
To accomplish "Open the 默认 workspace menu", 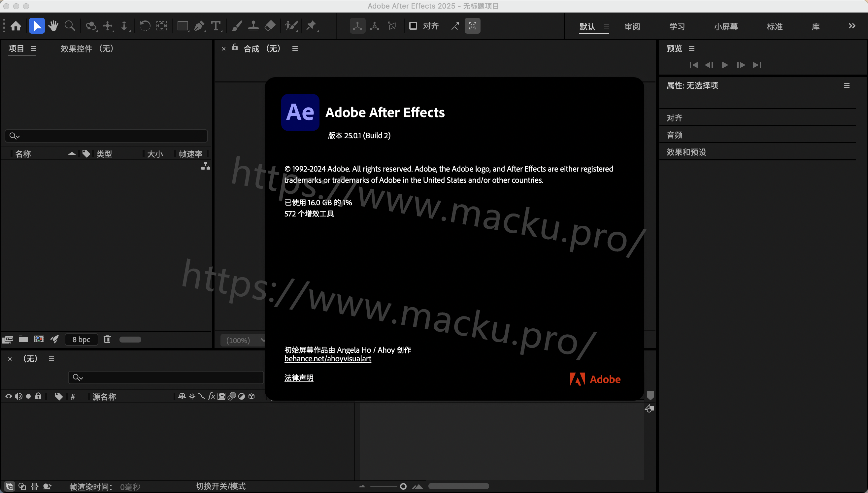I will point(607,26).
